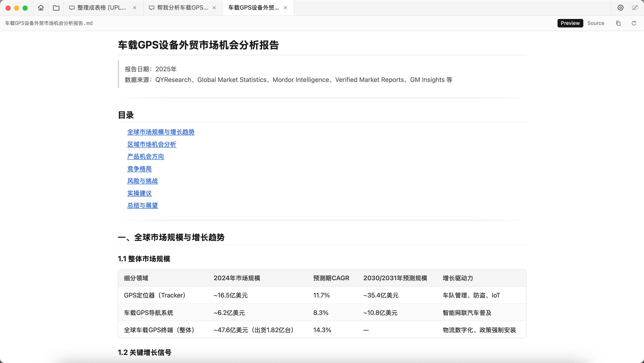Close the 车载GPS设备外贸 tab

[285, 8]
